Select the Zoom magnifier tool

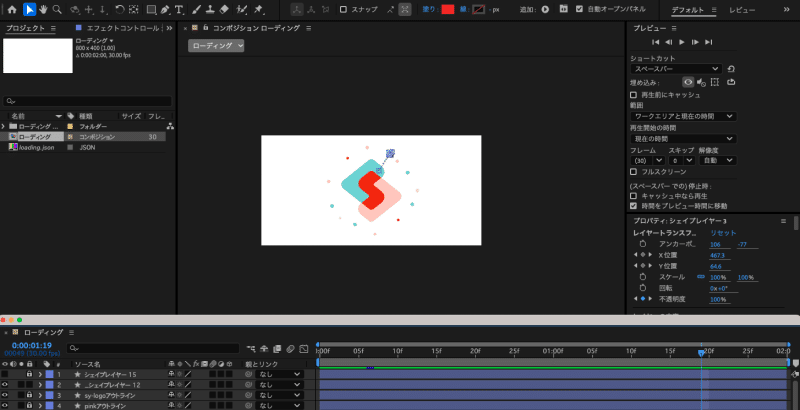(57, 9)
